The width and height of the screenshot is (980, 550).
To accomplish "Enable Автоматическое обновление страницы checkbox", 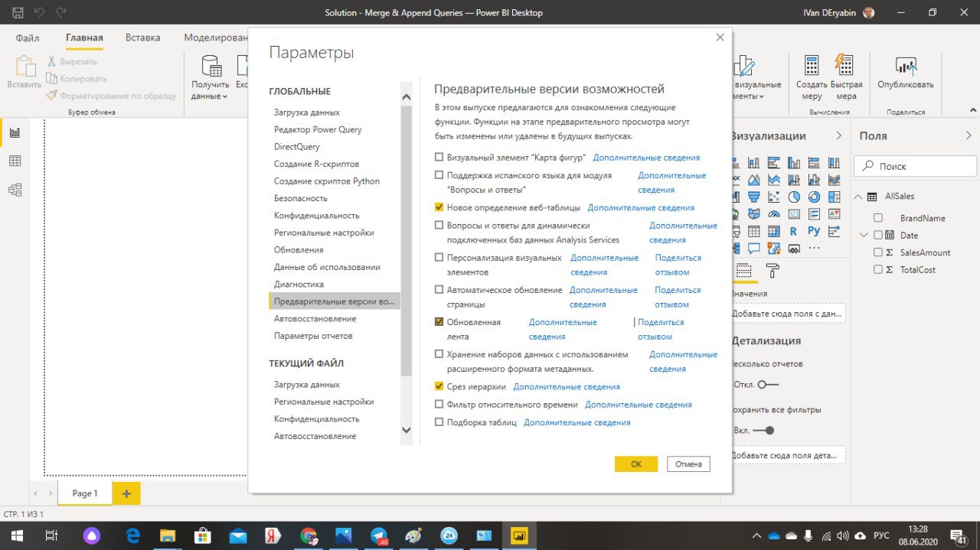I will (439, 290).
